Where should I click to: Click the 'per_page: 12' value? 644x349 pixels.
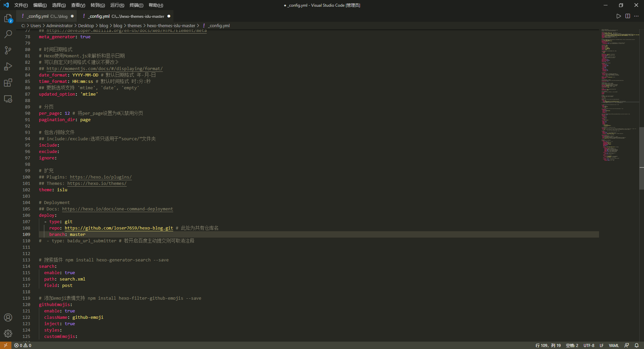(x=67, y=113)
